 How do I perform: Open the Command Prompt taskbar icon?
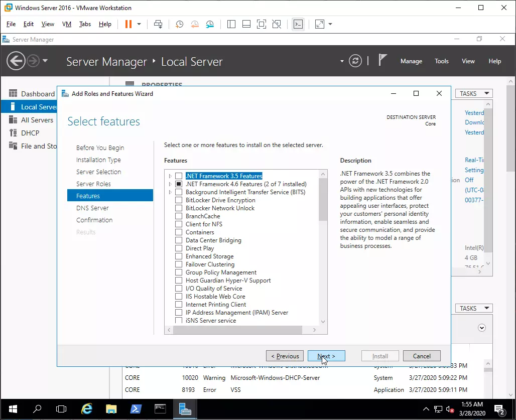[x=160, y=409]
